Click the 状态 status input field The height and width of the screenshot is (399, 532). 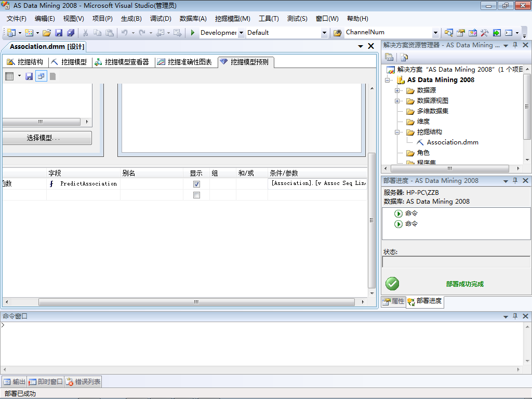click(456, 262)
